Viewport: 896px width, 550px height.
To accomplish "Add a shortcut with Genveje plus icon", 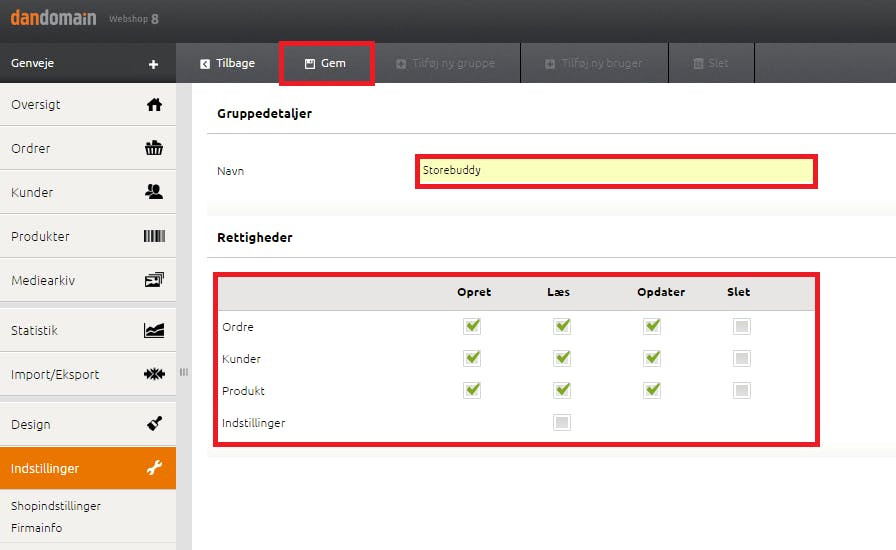I will coord(153,65).
